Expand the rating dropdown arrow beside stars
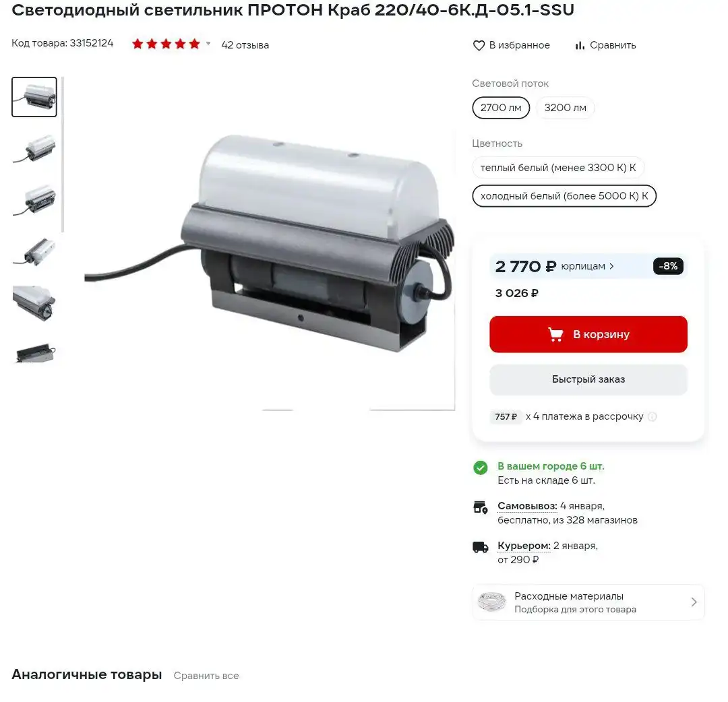Image resolution: width=728 pixels, height=702 pixels. click(x=208, y=44)
